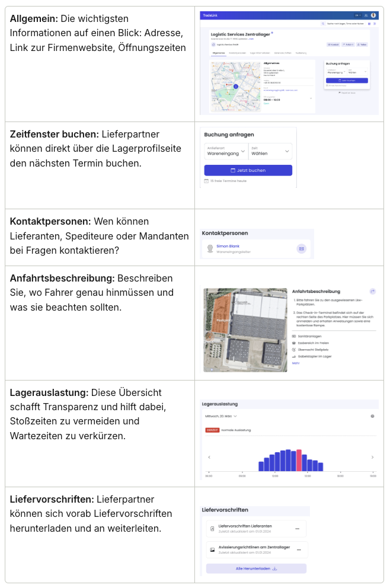Click the Simon Blank name link
This screenshot has width=390, height=588.
[228, 246]
